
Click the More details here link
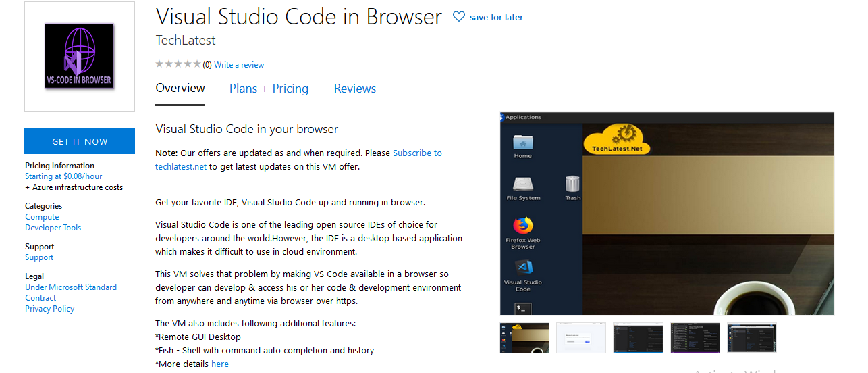(x=220, y=364)
